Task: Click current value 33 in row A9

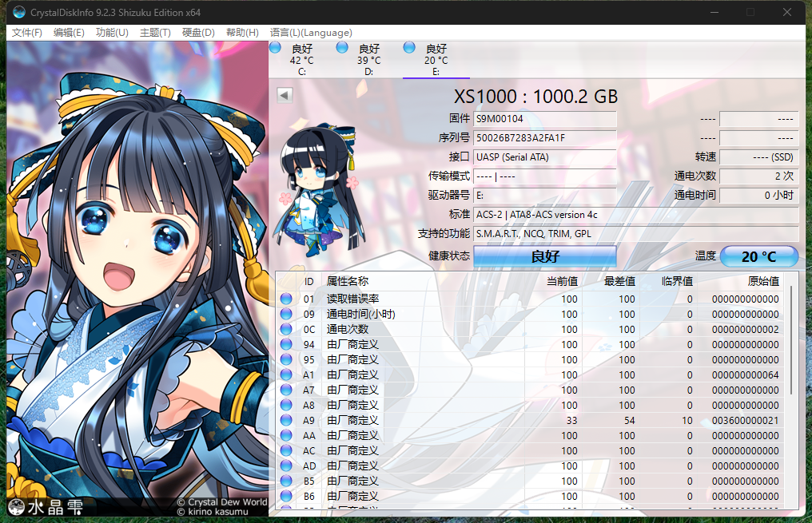Action: [571, 420]
